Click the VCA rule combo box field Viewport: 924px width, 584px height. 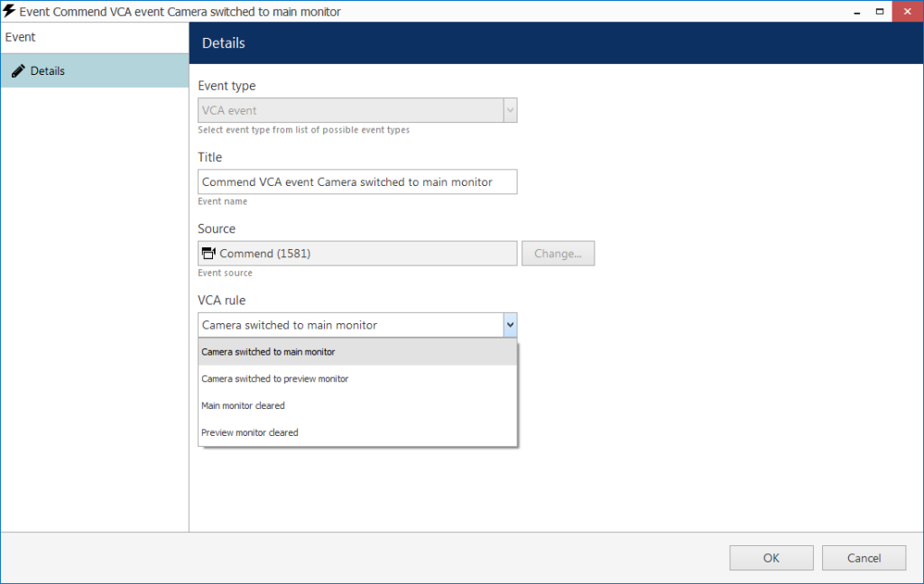357,325
